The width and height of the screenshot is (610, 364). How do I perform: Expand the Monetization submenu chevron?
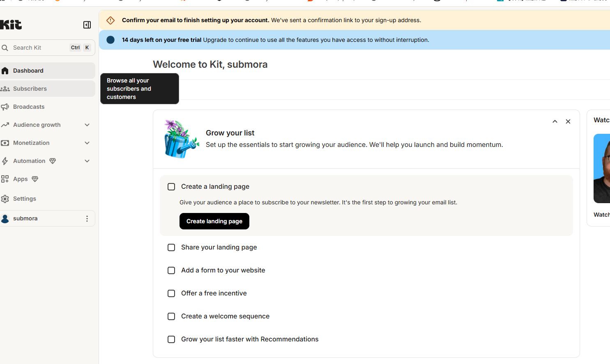coord(87,143)
